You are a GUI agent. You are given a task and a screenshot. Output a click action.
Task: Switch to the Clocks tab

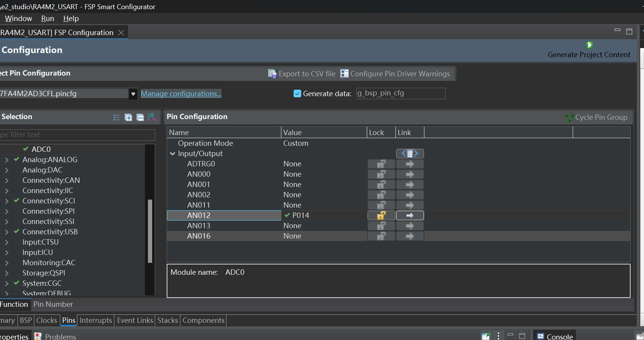[47, 320]
